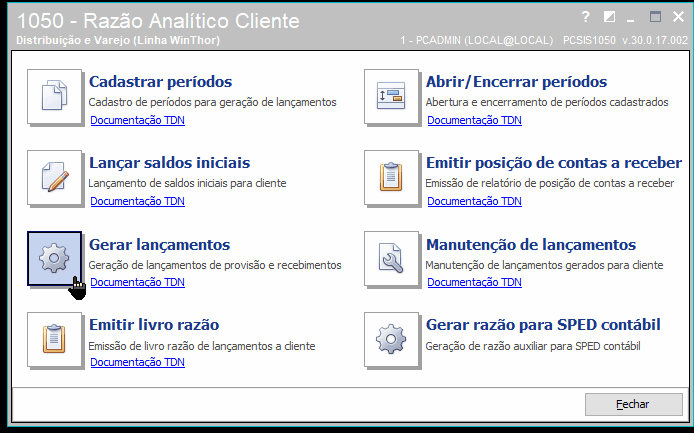Minimize the 1050 window
This screenshot has width=694, height=433.
click(x=631, y=18)
